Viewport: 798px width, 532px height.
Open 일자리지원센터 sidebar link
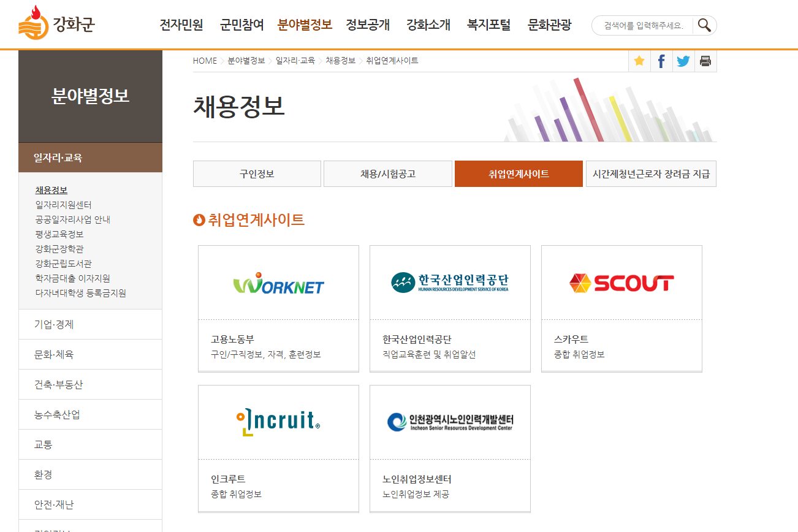(x=64, y=205)
